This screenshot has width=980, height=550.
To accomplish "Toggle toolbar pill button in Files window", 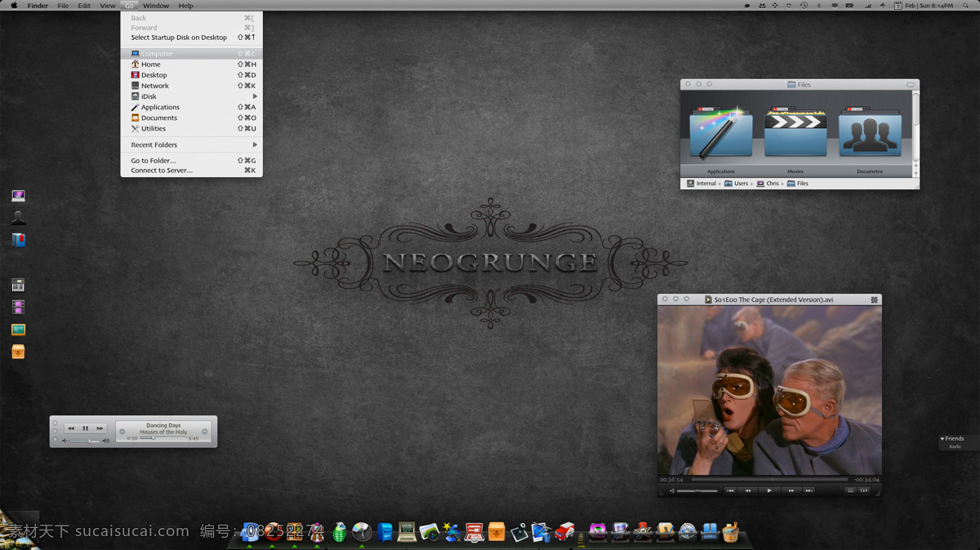I will tap(911, 85).
